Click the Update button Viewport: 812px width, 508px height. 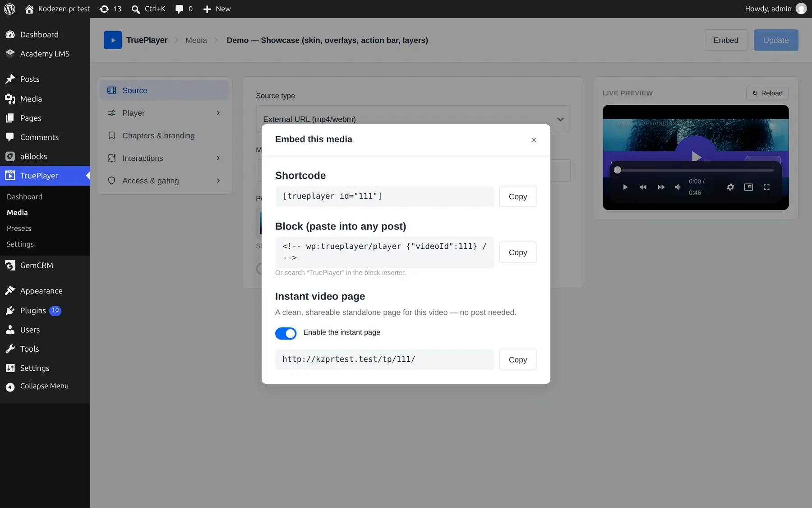776,40
